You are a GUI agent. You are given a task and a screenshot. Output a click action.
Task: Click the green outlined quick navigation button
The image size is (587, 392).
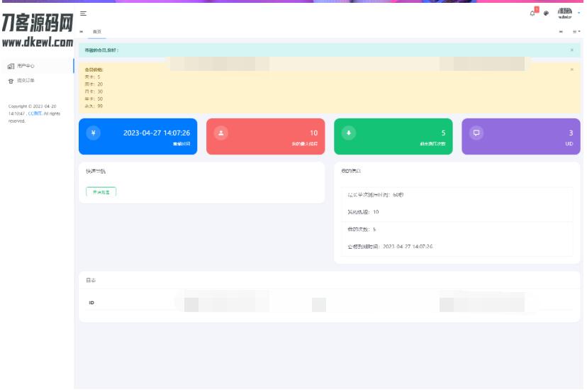101,191
